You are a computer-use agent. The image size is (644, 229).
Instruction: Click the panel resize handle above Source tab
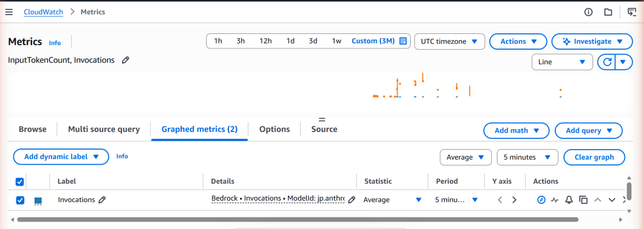click(x=322, y=120)
